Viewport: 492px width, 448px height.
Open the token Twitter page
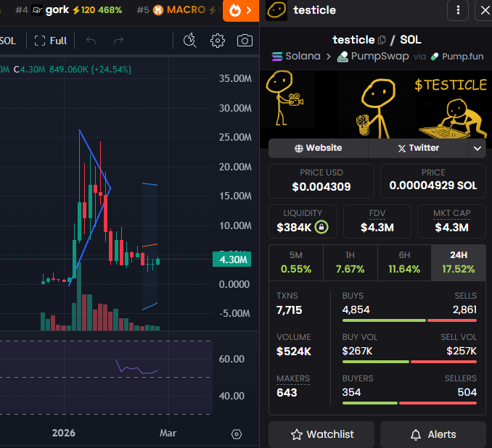pos(418,148)
